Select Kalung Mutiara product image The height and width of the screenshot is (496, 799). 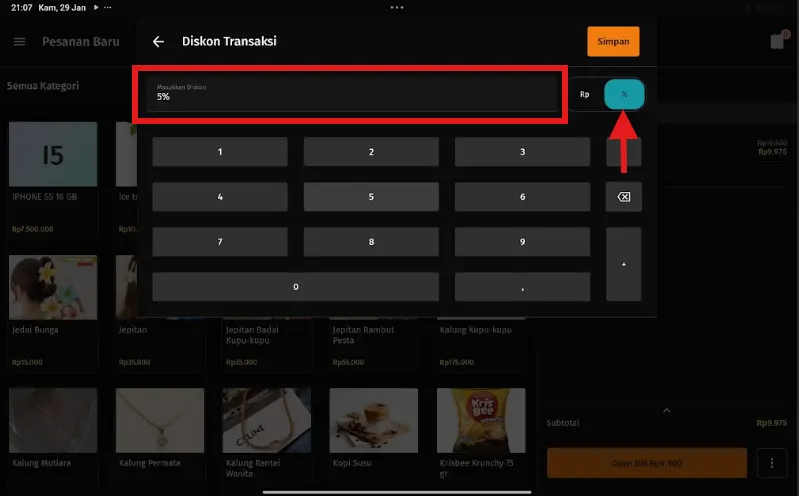tap(53, 421)
